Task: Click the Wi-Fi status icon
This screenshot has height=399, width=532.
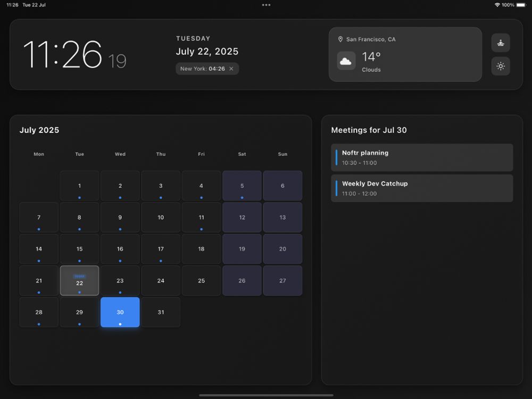Action: (x=497, y=5)
